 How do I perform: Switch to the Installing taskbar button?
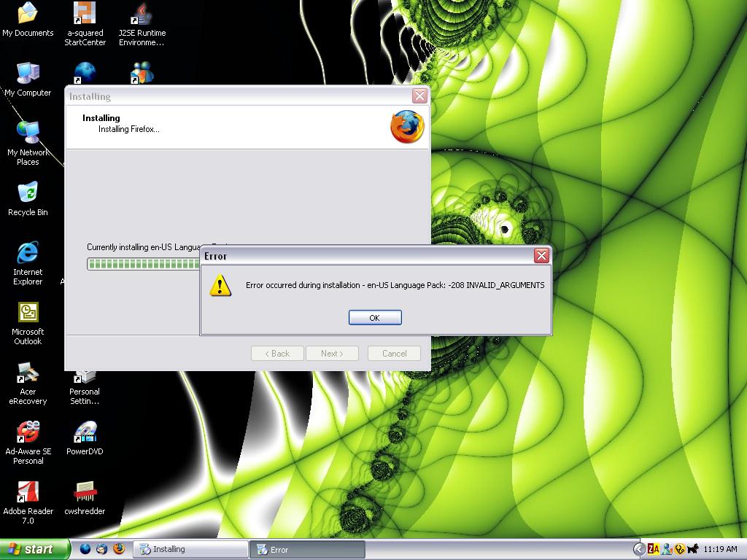190,550
